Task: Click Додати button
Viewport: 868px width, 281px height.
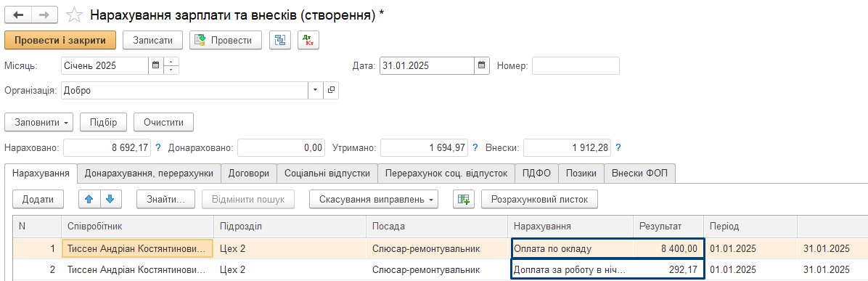Action: pos(38,199)
